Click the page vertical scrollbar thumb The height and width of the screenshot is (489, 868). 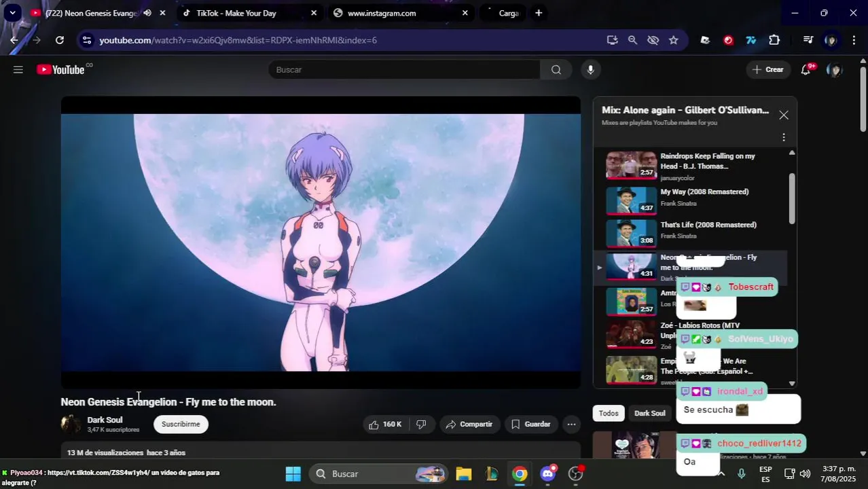pos(863,99)
